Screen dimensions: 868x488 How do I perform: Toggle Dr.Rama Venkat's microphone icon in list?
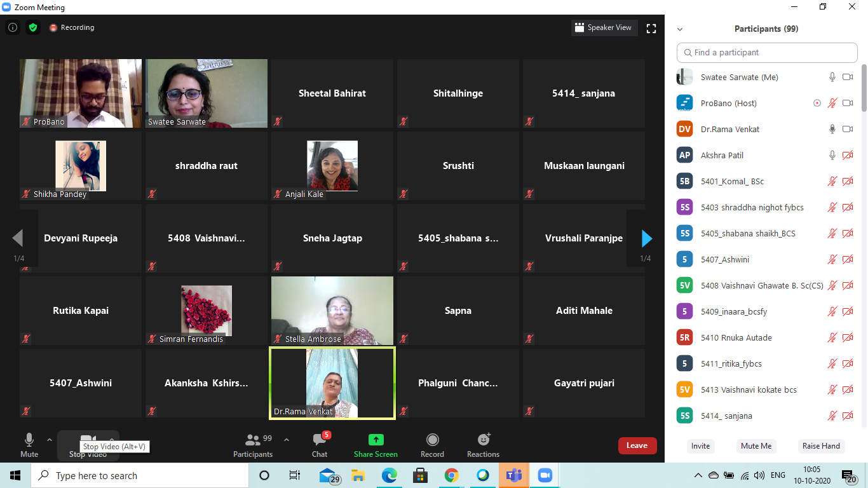(832, 129)
